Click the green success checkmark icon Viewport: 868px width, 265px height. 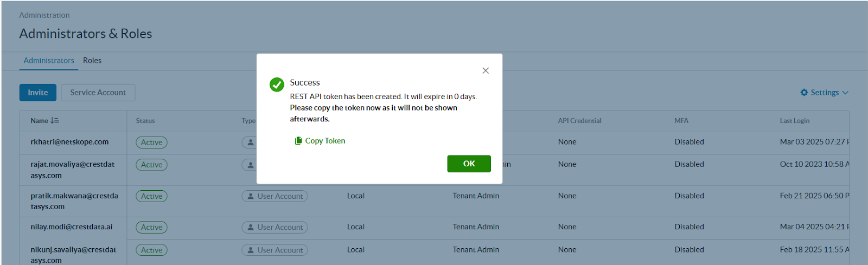(x=277, y=85)
